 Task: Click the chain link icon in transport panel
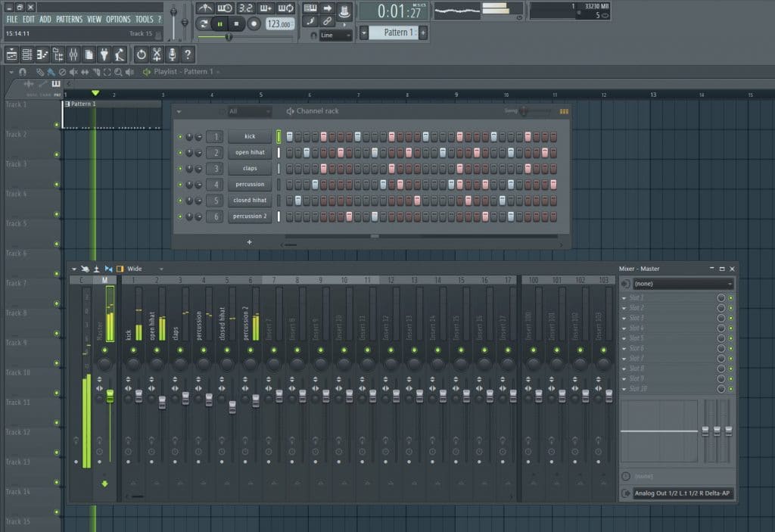click(327, 21)
